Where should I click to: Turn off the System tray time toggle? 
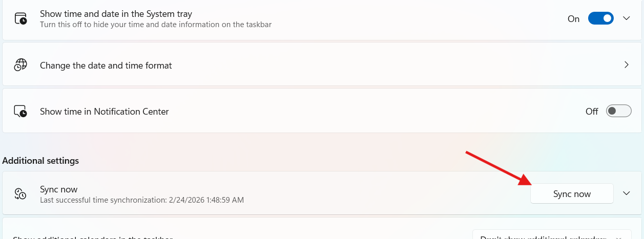[600, 18]
